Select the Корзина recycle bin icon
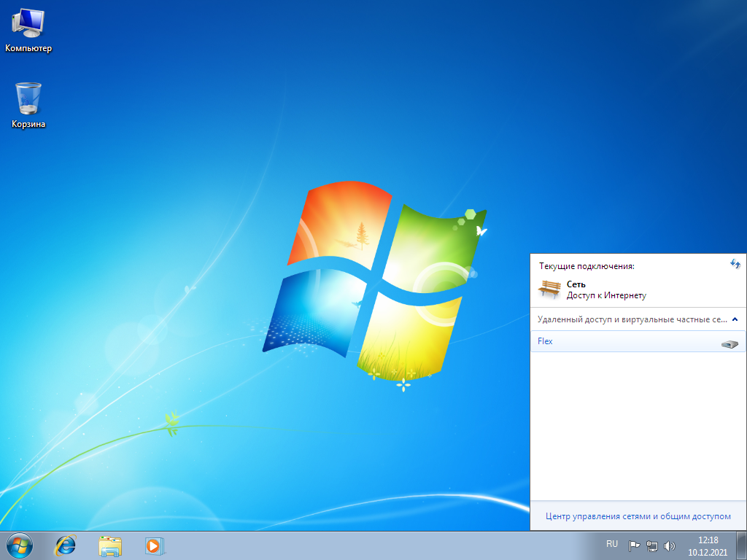Image resolution: width=747 pixels, height=560 pixels. [x=28, y=105]
